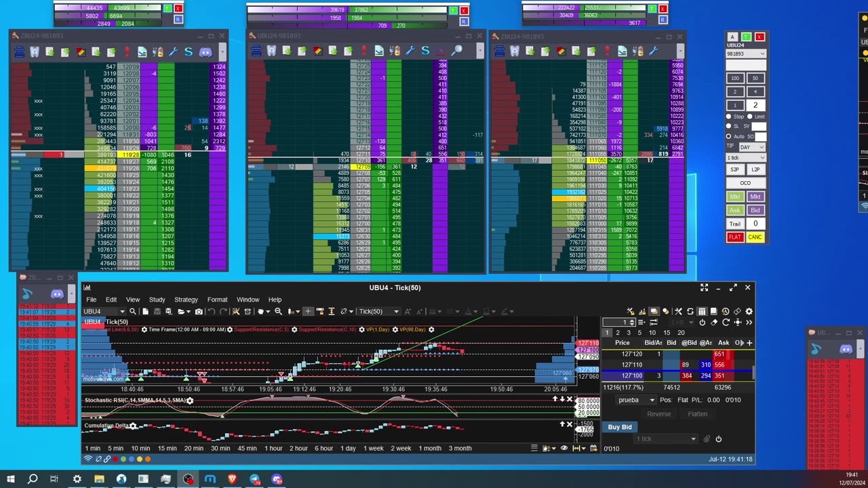Click the power icon in trade panel
Viewport: 868px width, 488px height.
coord(719,439)
